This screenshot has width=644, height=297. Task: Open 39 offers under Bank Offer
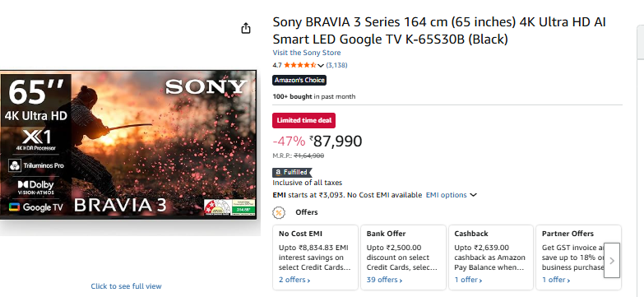[384, 280]
